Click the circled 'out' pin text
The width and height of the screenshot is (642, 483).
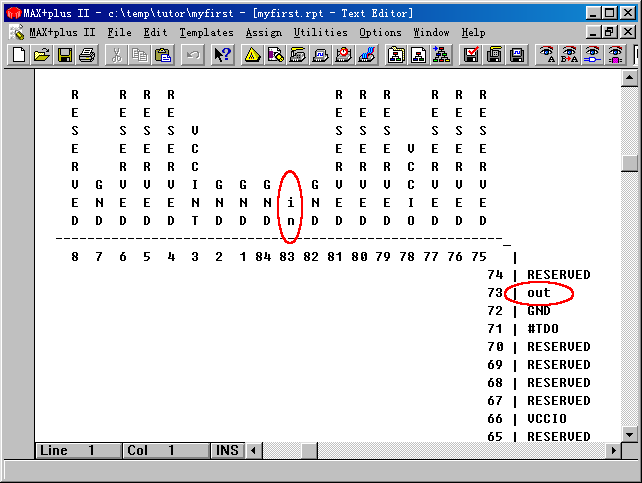539,293
